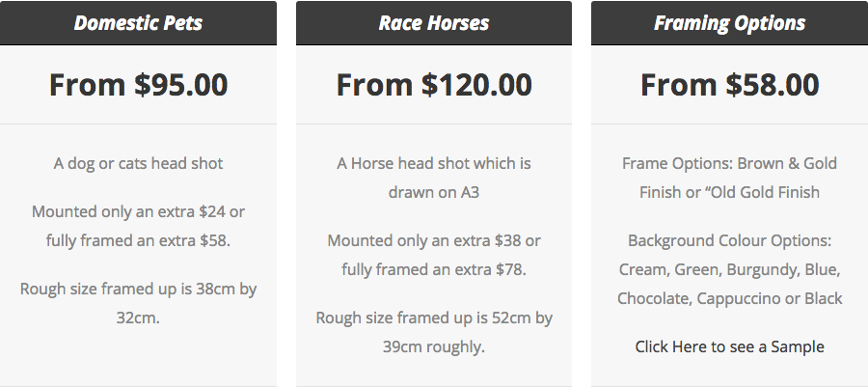Click the 'fully framed an extra $78.' line

point(433,269)
